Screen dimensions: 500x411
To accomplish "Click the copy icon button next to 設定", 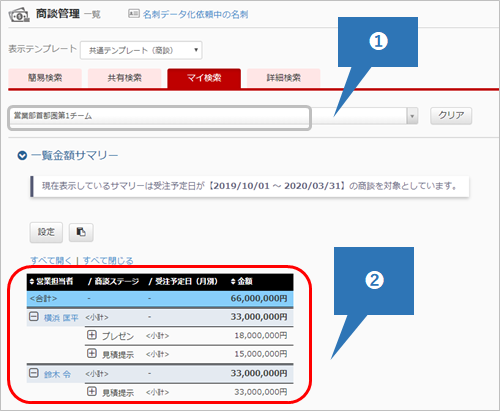I will 81,232.
